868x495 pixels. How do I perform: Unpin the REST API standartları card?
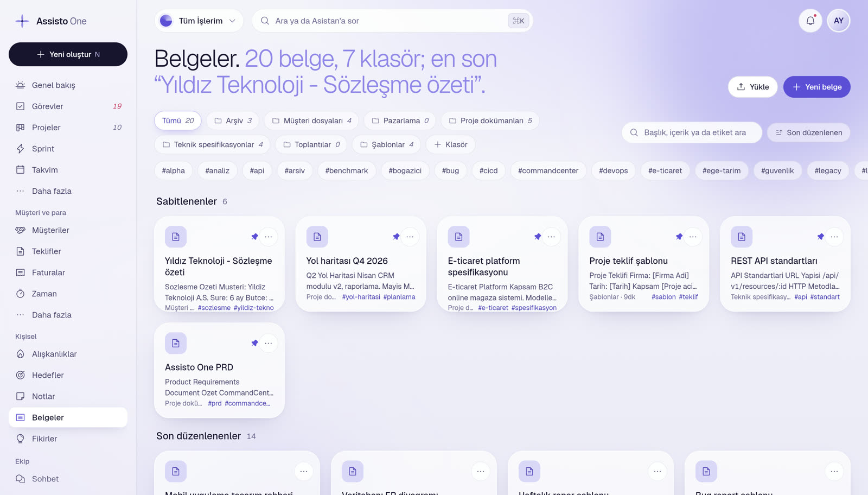(820, 237)
